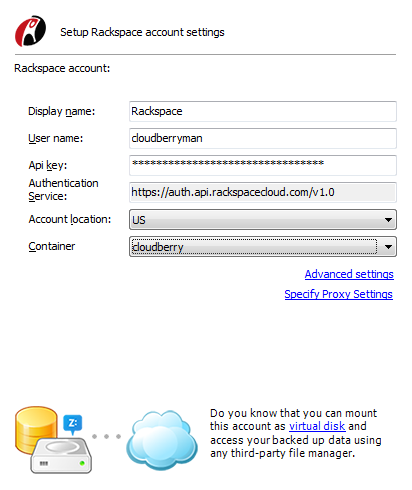This screenshot has height=490, width=412.
Task: Click the Setup Rackspace account settings title
Action: coord(142,32)
